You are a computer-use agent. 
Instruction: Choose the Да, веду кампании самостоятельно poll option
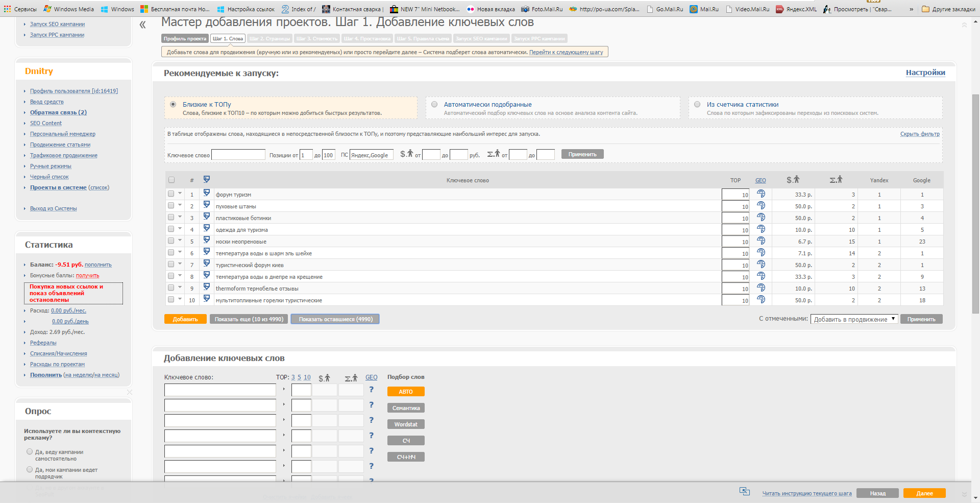30,451
